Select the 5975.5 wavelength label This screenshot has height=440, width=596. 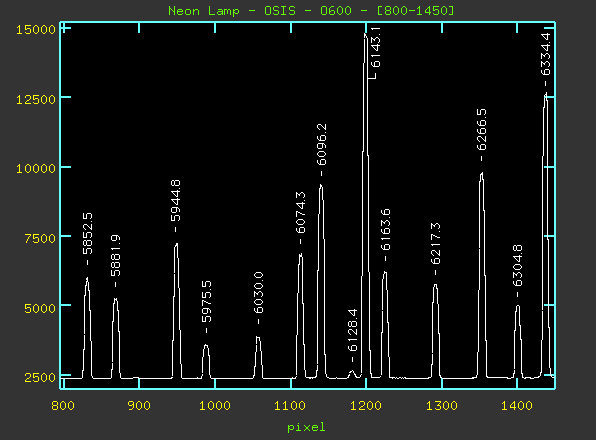click(x=206, y=301)
